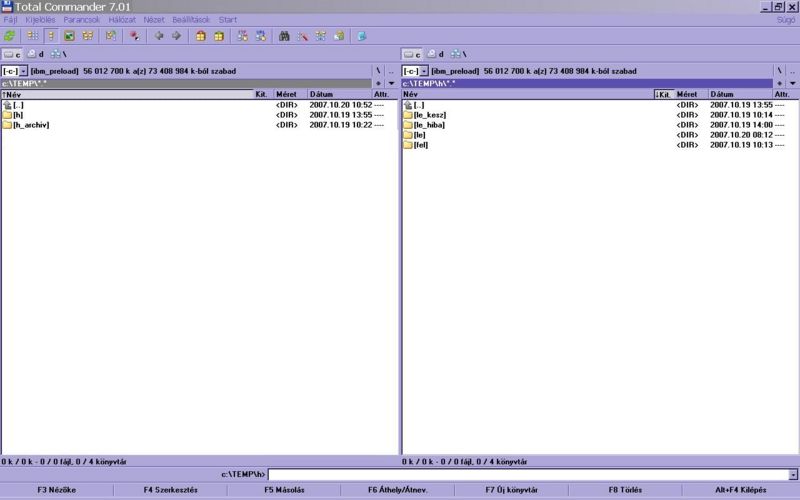Screen dimensions: 800x500
Task: Click the first gift-box pack files icon
Action: [x=200, y=36]
